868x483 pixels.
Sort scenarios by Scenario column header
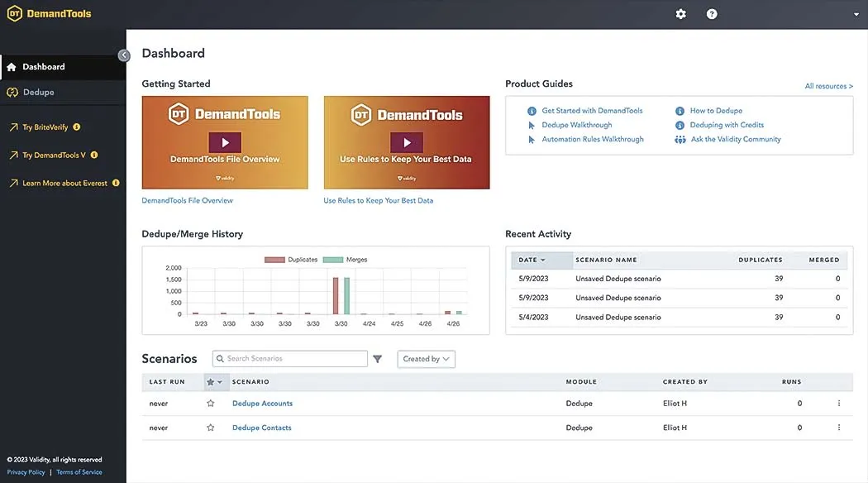tap(250, 382)
